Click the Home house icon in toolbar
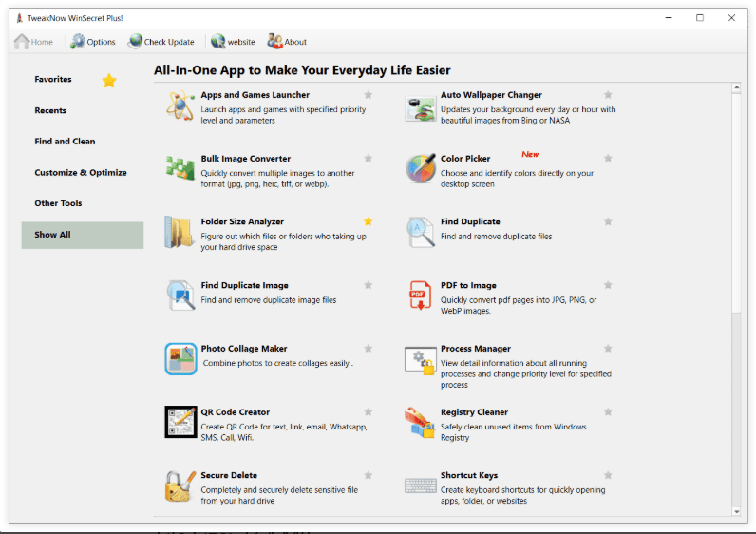Viewport: 756px width, 534px height. [x=22, y=42]
